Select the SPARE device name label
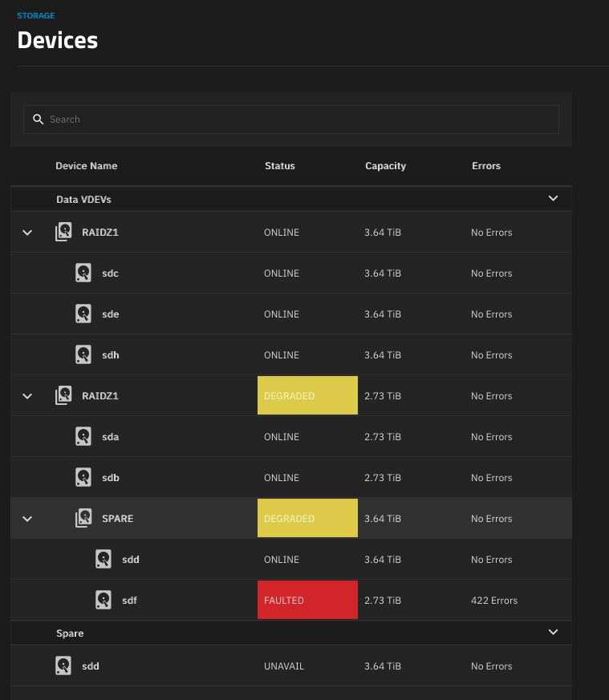This screenshot has height=700, width=609. (x=117, y=519)
